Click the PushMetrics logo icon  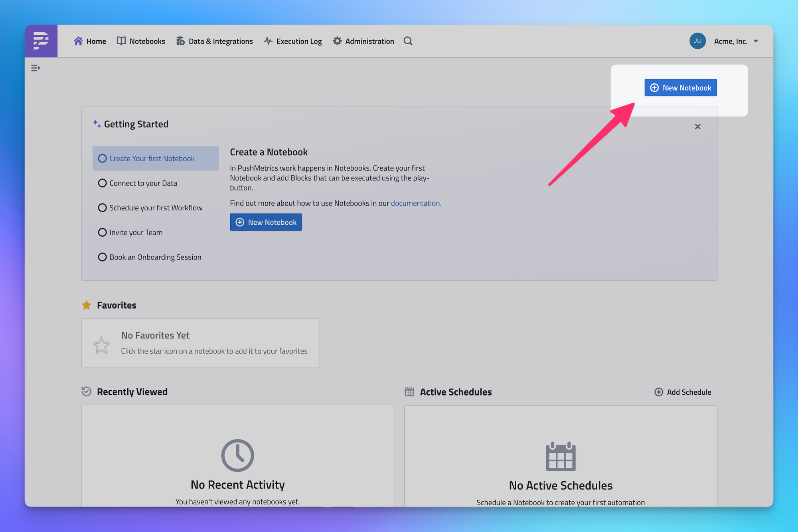[41, 41]
